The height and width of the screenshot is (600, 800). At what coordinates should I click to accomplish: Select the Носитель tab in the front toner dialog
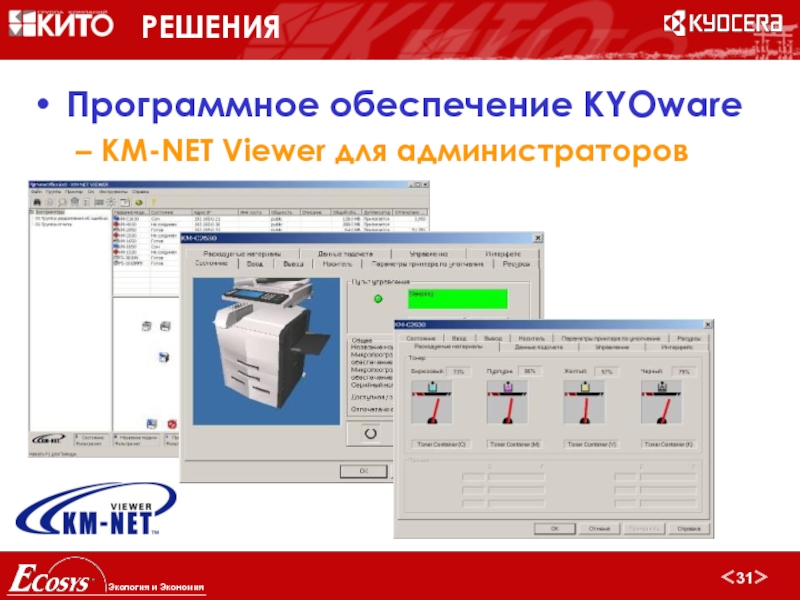pos(531,338)
